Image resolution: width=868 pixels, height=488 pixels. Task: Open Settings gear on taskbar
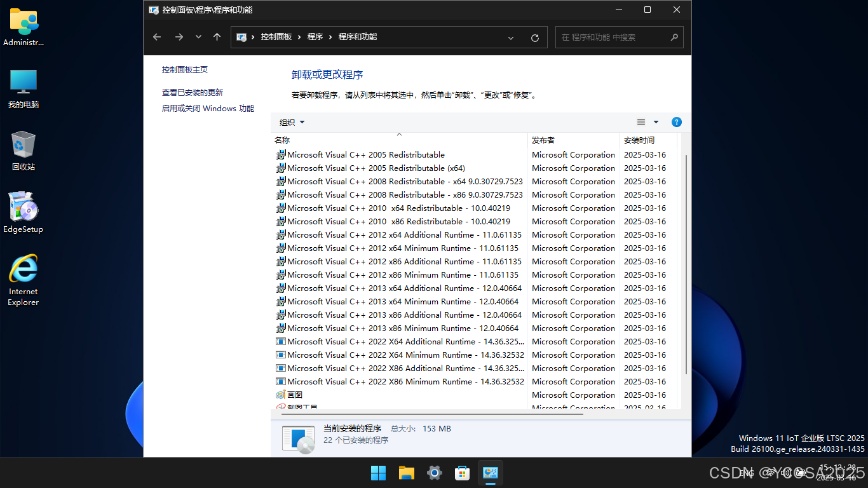coord(435,473)
